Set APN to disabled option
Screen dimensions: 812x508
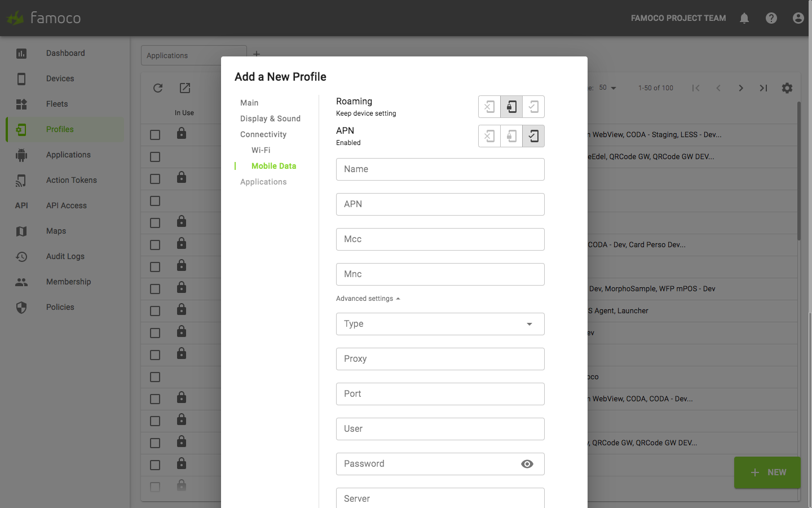(x=489, y=136)
